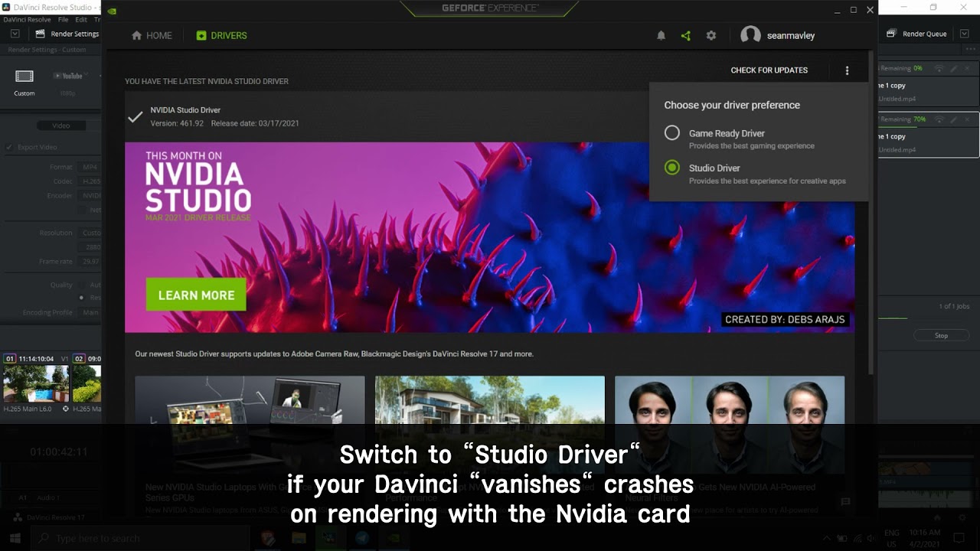
Task: Open the notifications bell in GeForce Experience
Action: (x=661, y=35)
